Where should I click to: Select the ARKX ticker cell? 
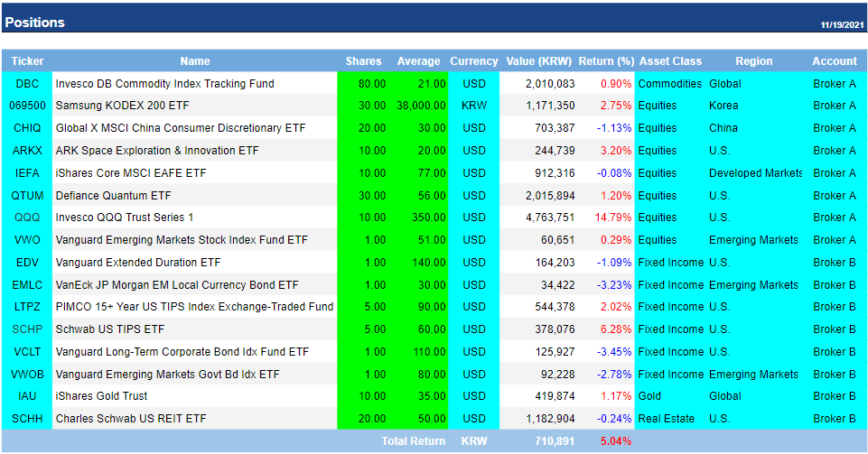(x=27, y=151)
